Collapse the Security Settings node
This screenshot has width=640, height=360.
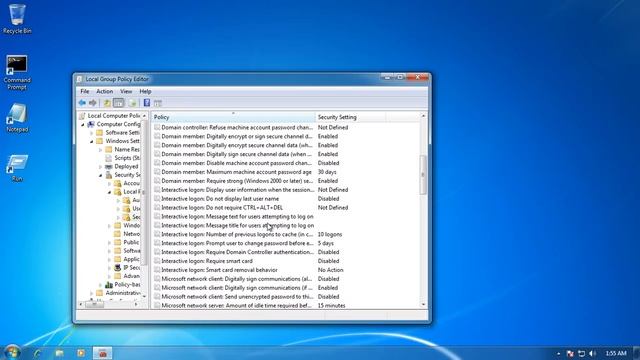click(100, 175)
